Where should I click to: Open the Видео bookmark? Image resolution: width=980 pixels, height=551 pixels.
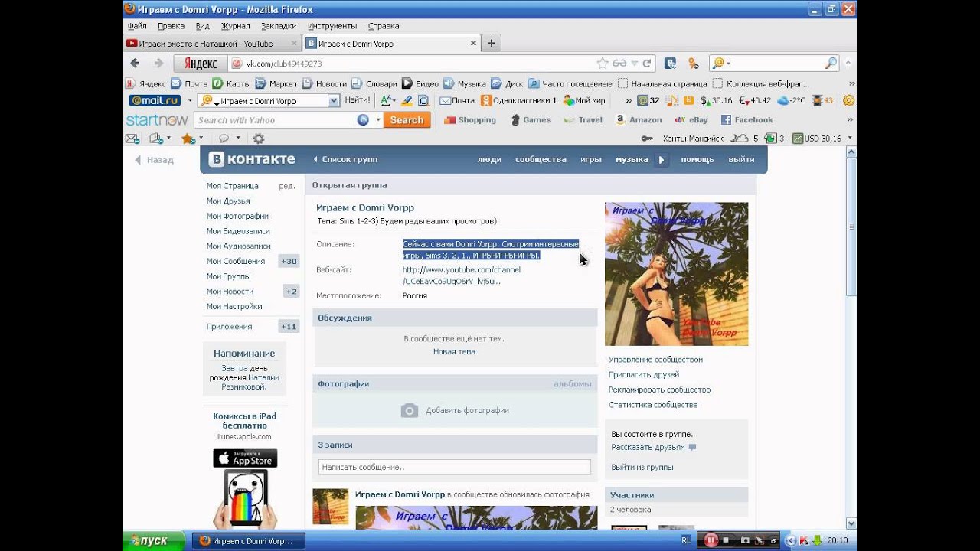pos(420,83)
